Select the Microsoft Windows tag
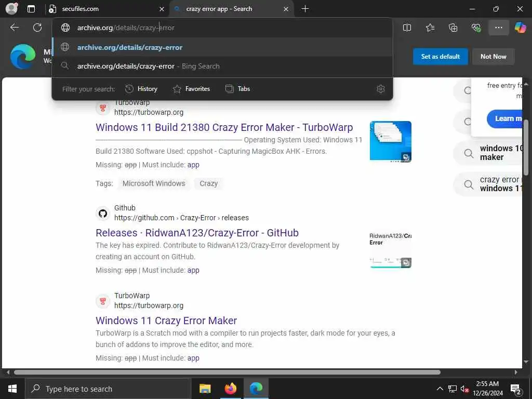Screen dimensions: 532x399 154,183
